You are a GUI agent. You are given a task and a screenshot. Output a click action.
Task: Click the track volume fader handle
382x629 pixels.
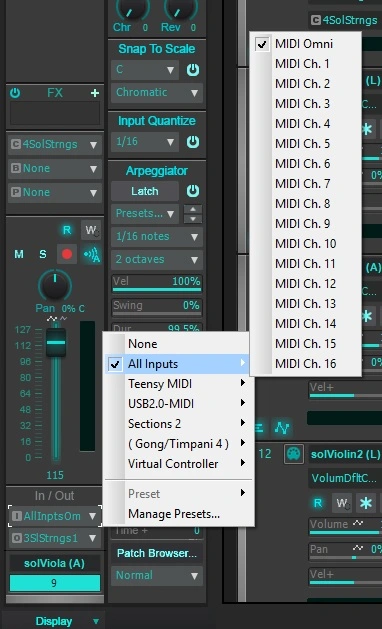click(x=56, y=343)
